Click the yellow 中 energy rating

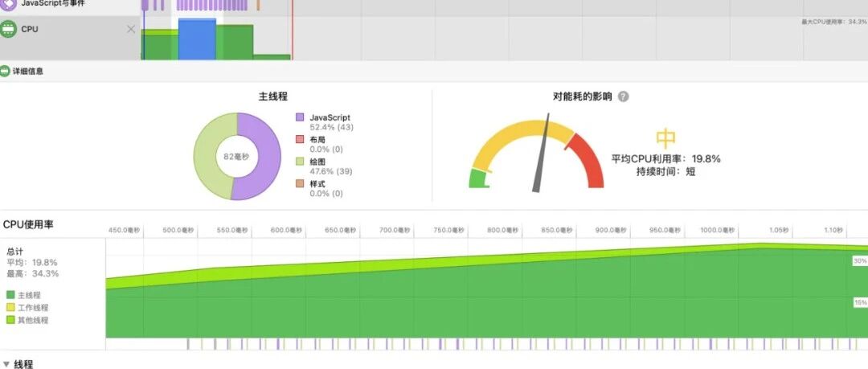coord(666,138)
